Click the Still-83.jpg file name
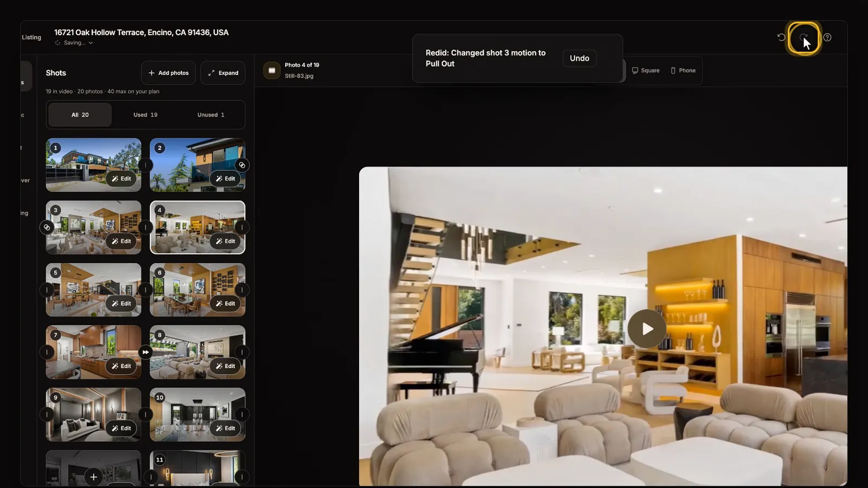Screen dimensions: 868x488 point(299,76)
